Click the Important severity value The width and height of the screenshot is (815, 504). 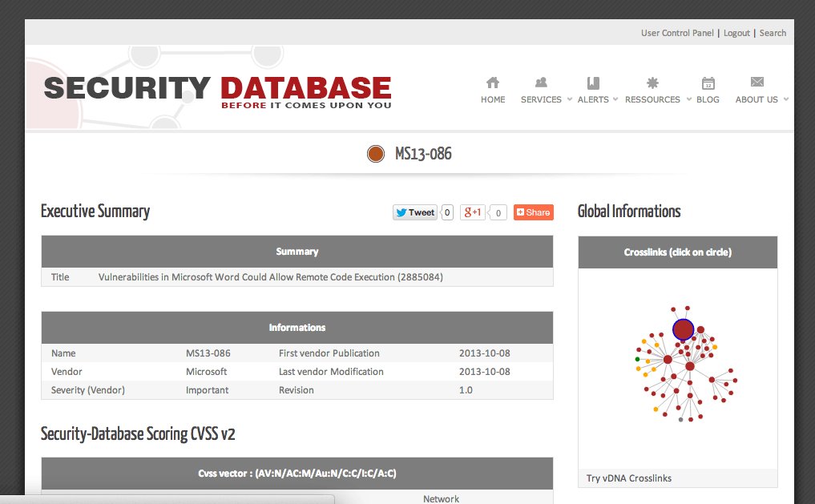pos(207,389)
